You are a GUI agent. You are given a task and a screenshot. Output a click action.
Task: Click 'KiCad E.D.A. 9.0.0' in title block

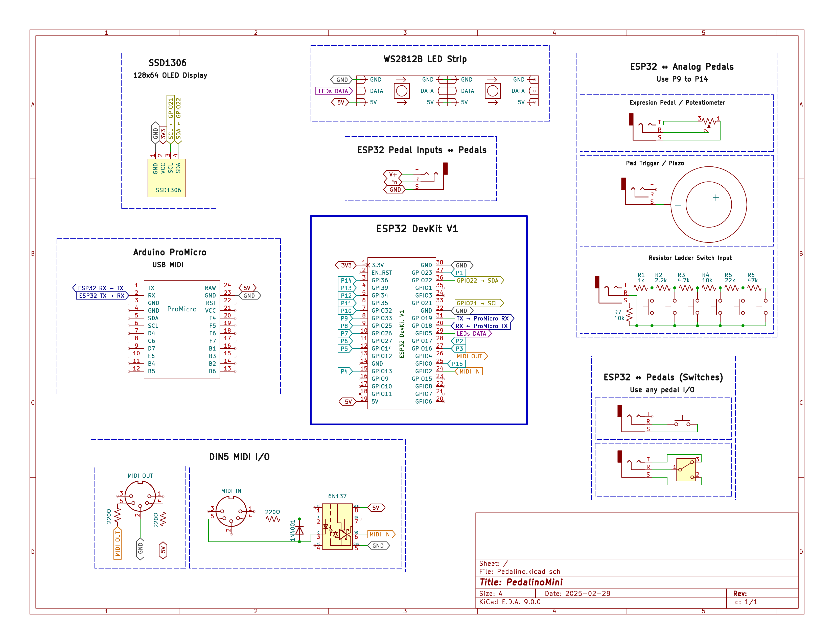pyautogui.click(x=510, y=602)
